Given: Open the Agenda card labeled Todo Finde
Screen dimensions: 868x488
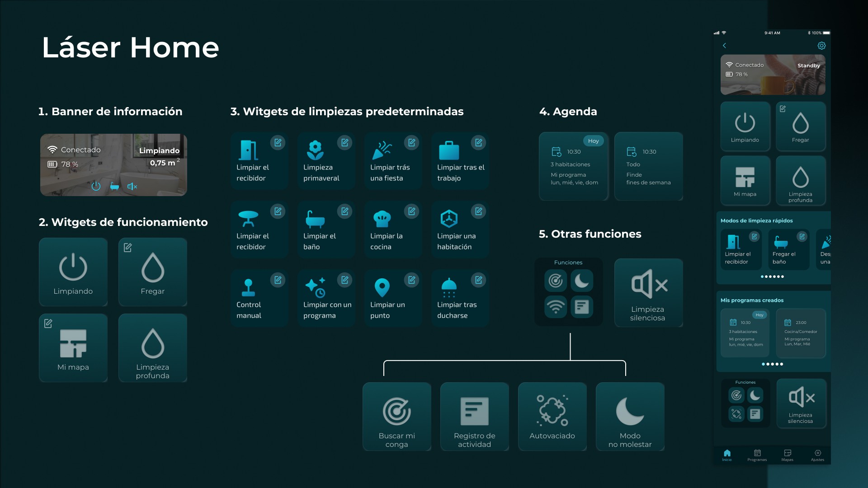Looking at the screenshot, I should click(649, 166).
